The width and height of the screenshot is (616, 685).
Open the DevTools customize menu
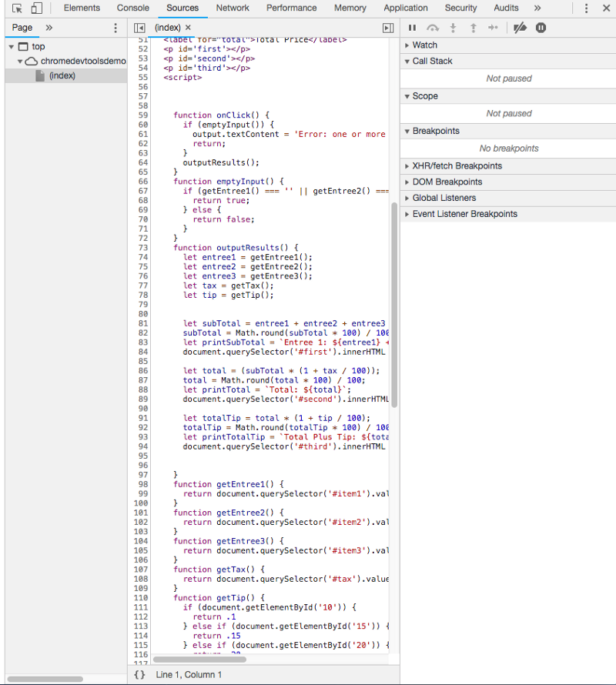[x=586, y=8]
